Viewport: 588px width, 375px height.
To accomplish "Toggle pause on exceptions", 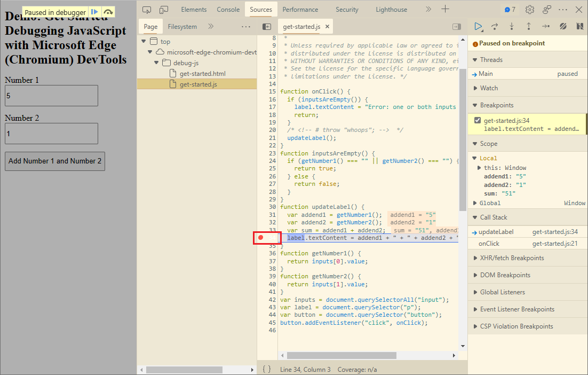I will [579, 26].
